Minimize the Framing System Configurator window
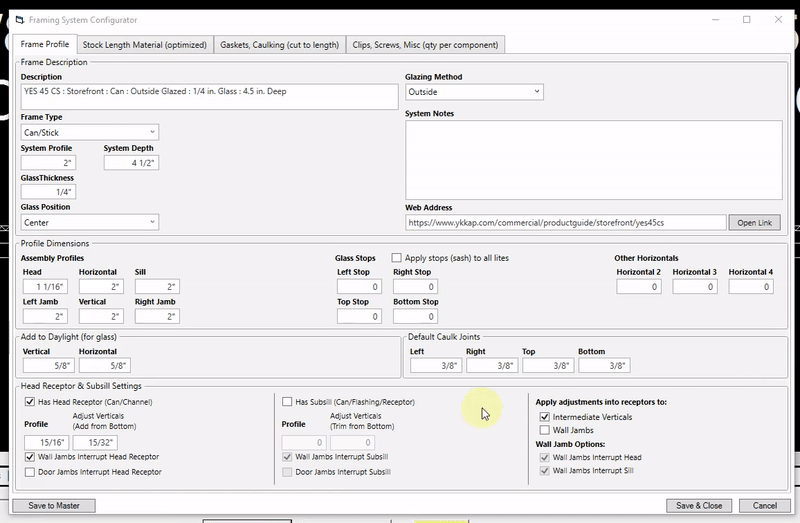Viewport: 800px width, 523px height. tap(715, 19)
